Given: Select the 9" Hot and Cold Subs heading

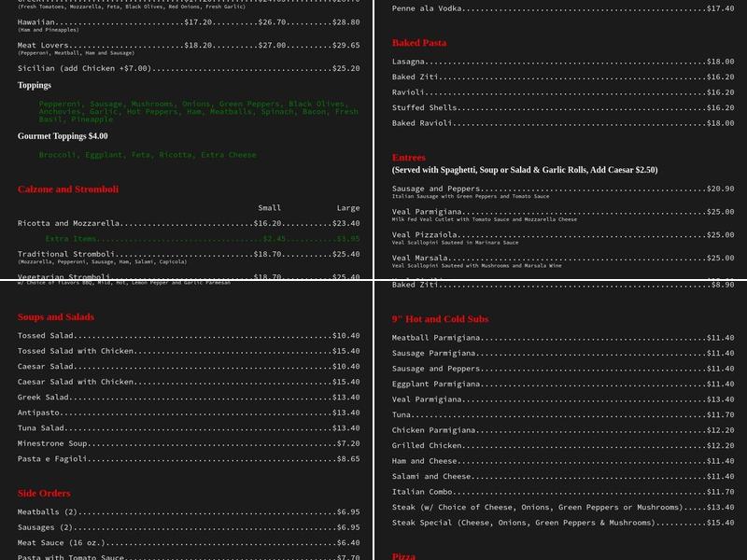Looking at the screenshot, I should [x=440, y=319].
